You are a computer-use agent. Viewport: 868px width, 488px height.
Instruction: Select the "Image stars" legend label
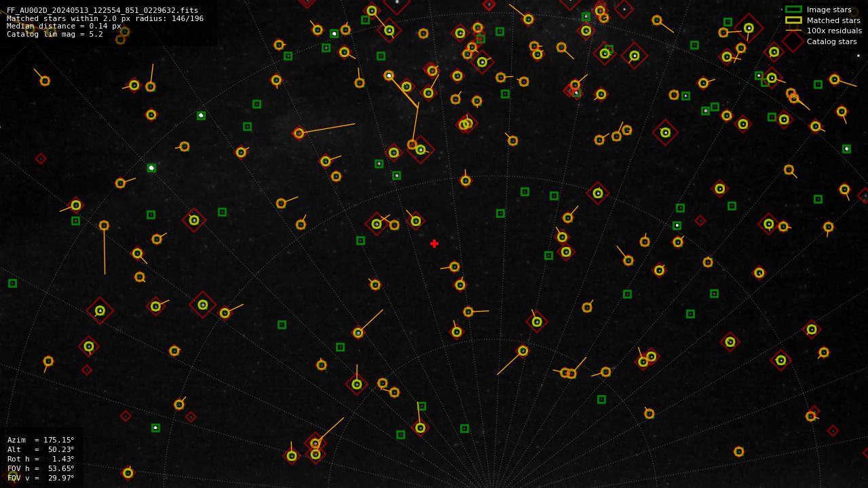click(829, 10)
